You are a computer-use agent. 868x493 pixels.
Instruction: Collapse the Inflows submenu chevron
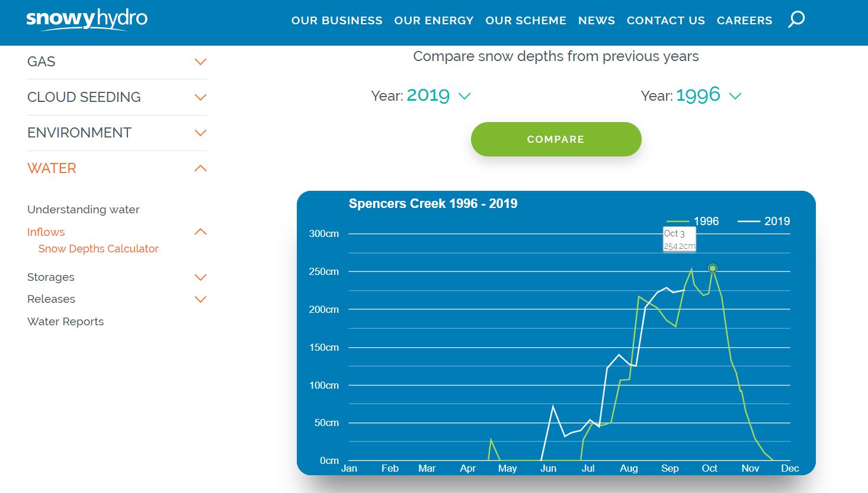[200, 232]
